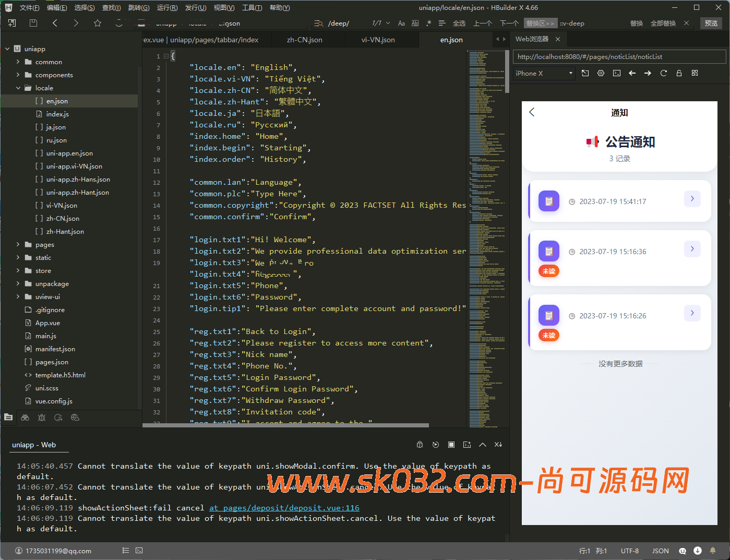Open a new terminal from console toolbar
The height and width of the screenshot is (560, 730).
pos(467,444)
